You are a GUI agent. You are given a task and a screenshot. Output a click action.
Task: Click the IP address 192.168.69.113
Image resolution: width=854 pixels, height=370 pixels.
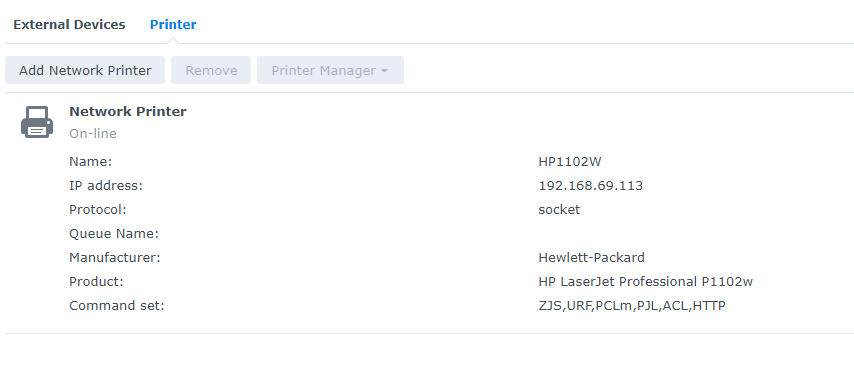click(590, 185)
